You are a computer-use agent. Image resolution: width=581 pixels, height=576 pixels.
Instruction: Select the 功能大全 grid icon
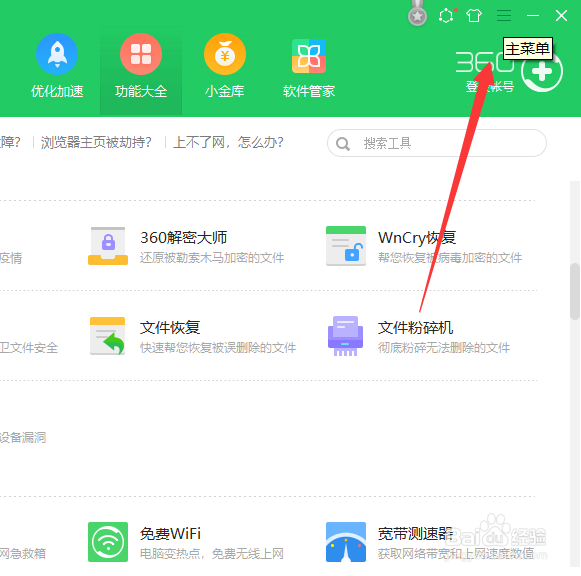pos(141,54)
